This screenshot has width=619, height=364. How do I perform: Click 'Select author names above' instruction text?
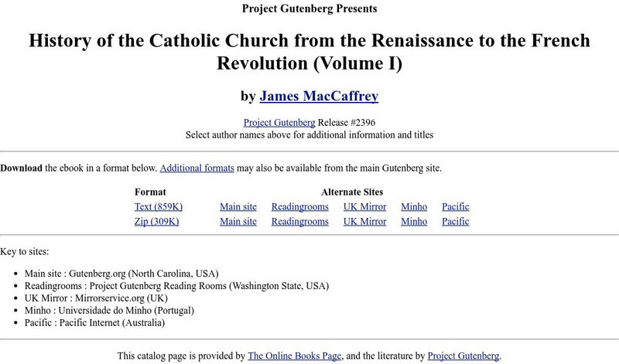[309, 135]
